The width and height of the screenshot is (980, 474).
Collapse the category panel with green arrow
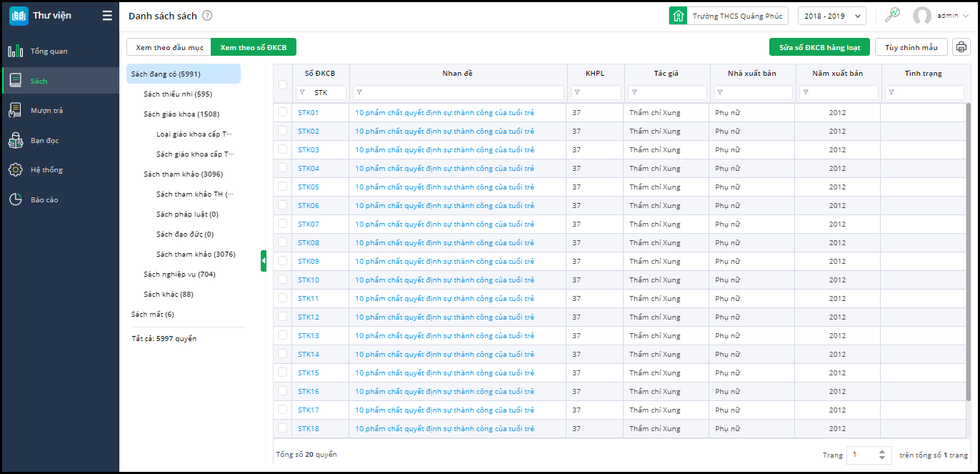264,261
